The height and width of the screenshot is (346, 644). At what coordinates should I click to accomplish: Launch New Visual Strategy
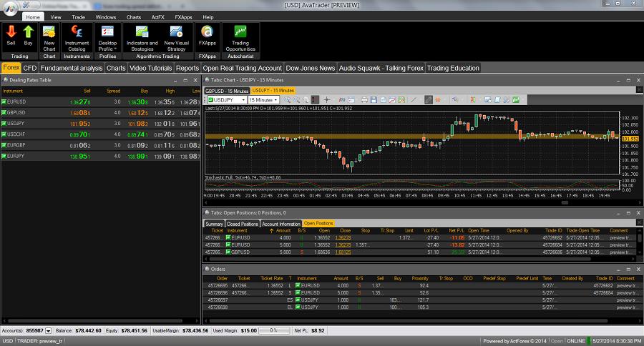coord(176,38)
